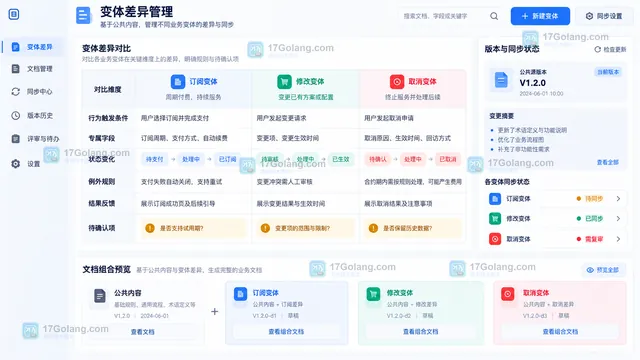Click the green 修改变体 cart header icon
The height and width of the screenshot is (360, 640).
(x=284, y=82)
